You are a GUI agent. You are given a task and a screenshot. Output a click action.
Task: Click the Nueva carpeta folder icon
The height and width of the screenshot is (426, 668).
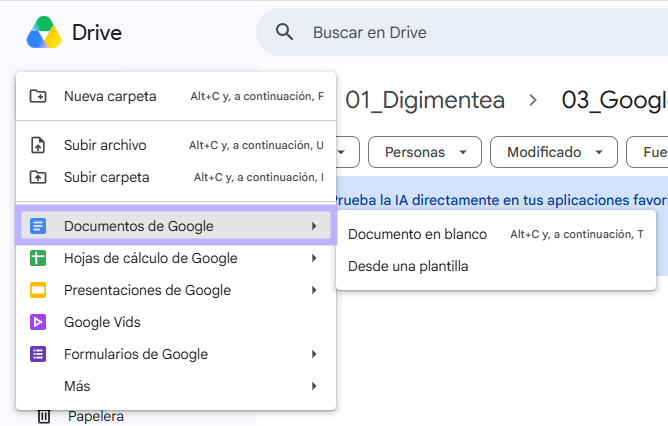tap(38, 96)
